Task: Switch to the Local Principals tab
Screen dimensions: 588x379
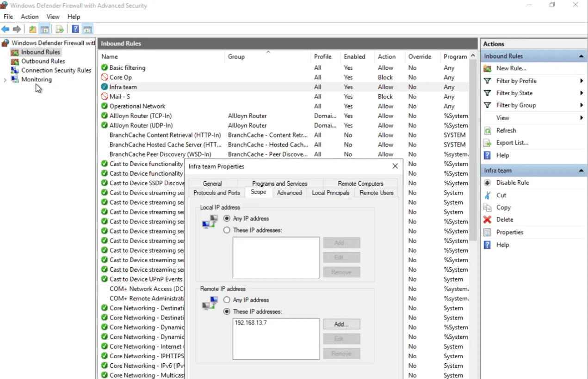Action: [331, 193]
